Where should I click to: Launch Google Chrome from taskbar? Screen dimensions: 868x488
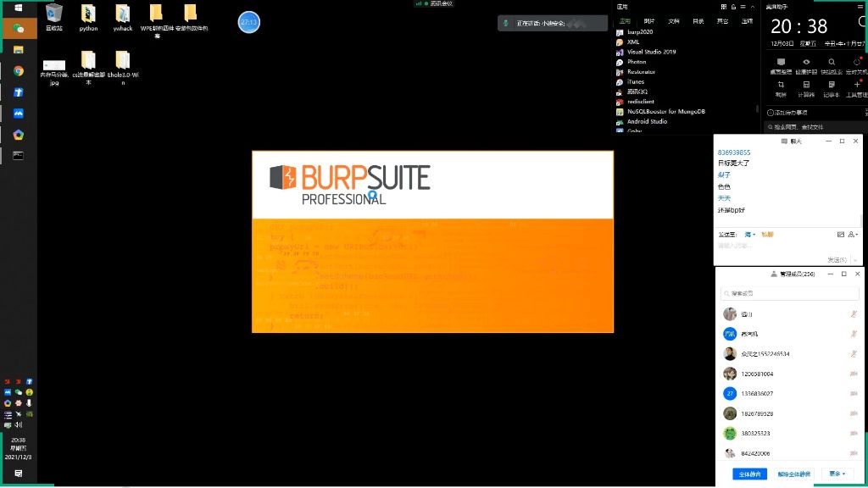coord(19,71)
